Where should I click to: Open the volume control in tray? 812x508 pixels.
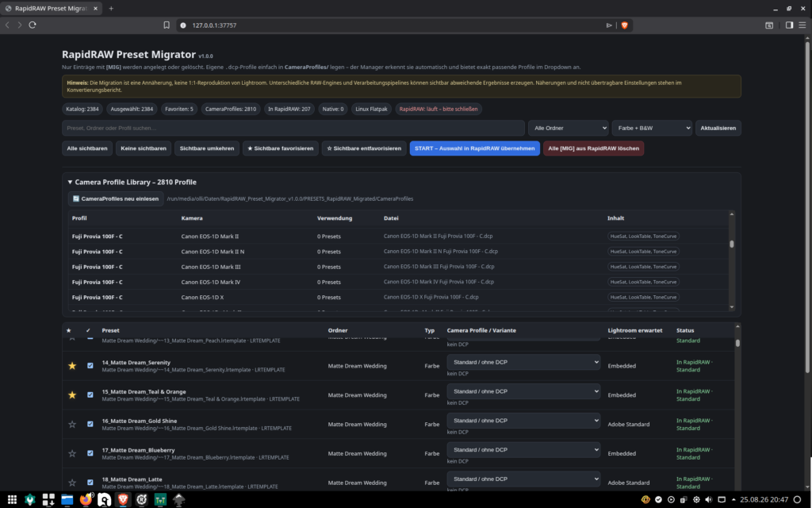point(709,500)
